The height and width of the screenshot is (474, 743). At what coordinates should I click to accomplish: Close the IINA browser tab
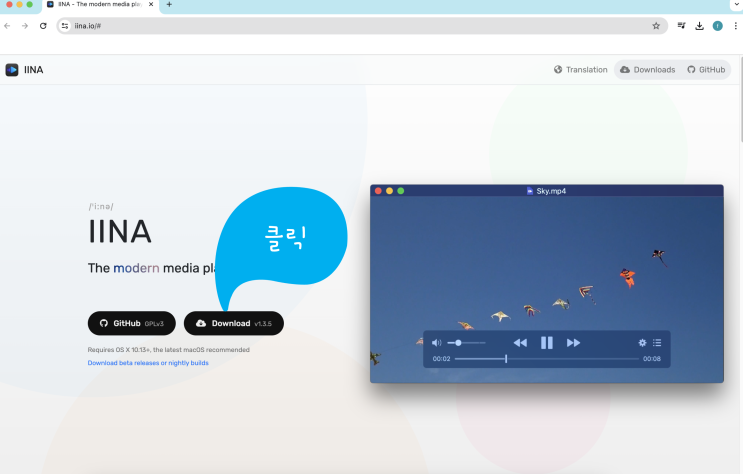tap(151, 4)
